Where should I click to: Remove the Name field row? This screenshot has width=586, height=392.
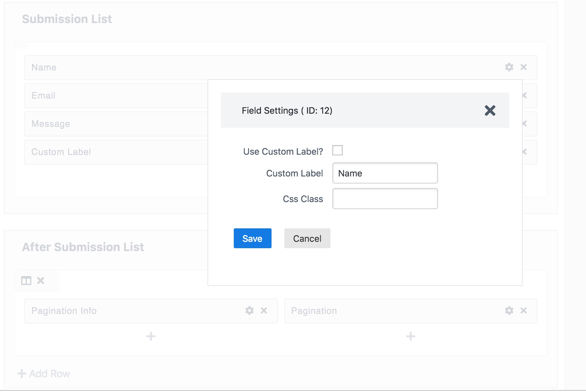pos(524,67)
